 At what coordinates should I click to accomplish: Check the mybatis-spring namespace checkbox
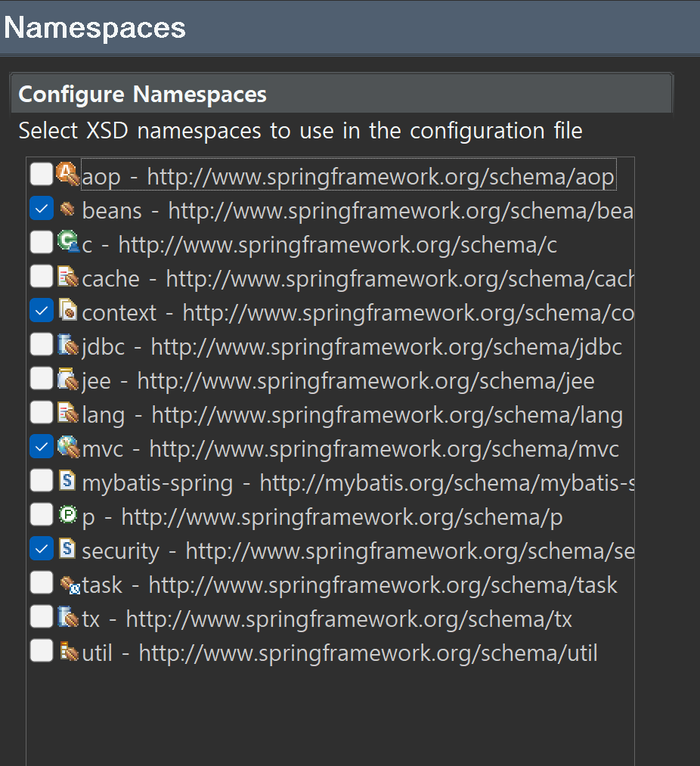[42, 480]
